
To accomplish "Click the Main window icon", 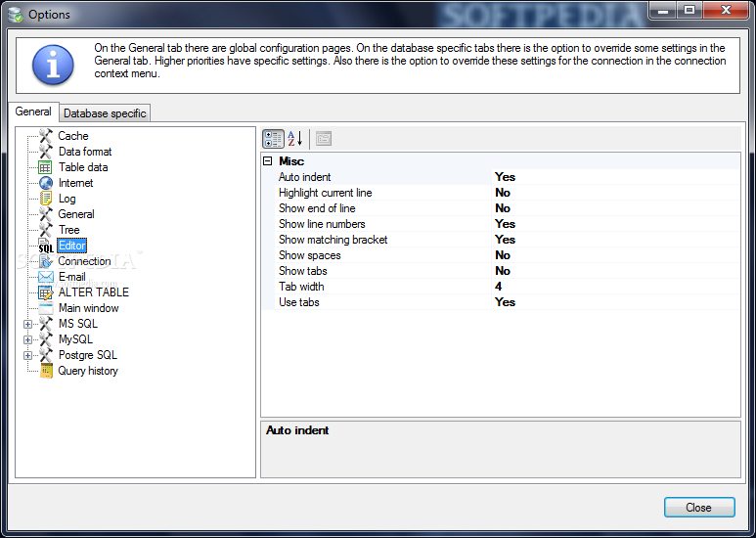I will pos(46,308).
